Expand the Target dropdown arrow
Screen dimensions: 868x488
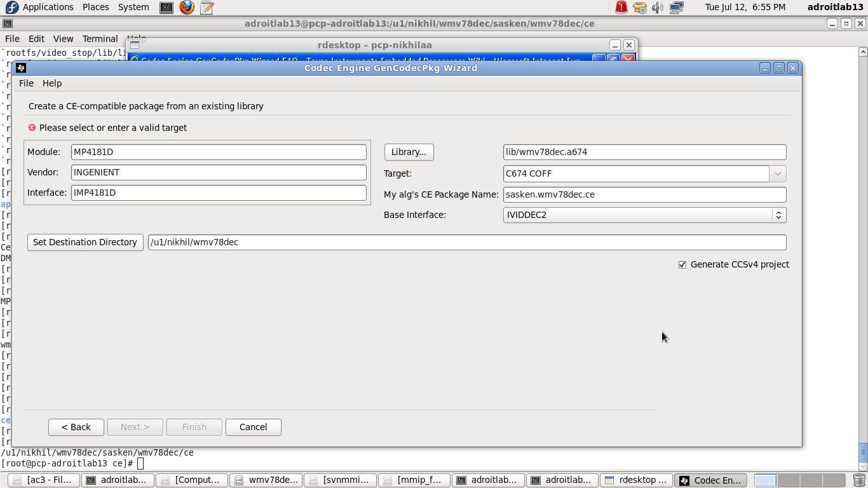tap(778, 173)
